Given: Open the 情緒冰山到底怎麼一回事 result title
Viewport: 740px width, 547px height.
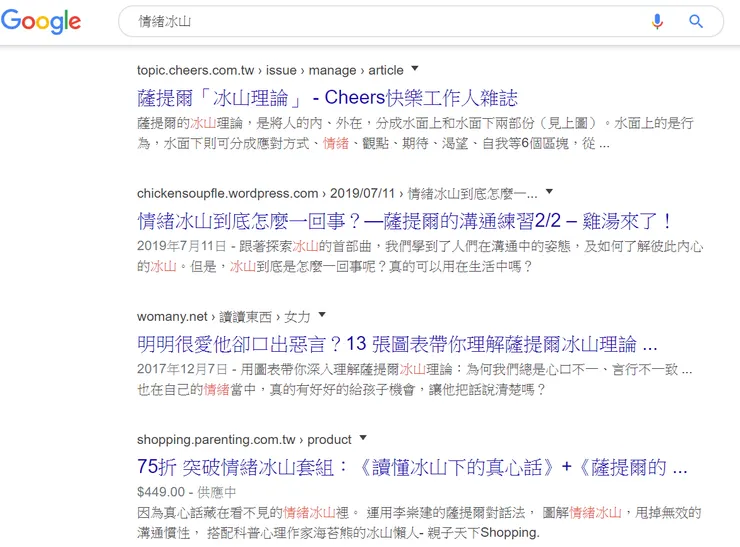Looking at the screenshot, I should 404,221.
